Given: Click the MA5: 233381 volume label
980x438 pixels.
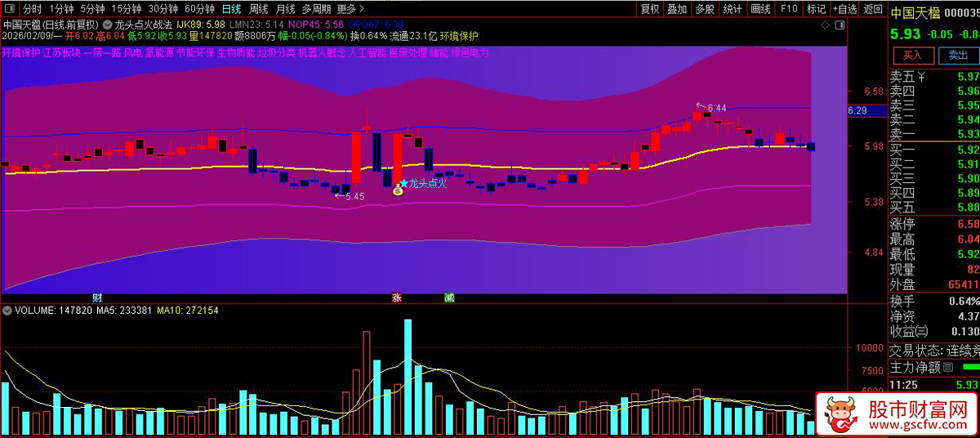Looking at the screenshot, I should 123,311.
